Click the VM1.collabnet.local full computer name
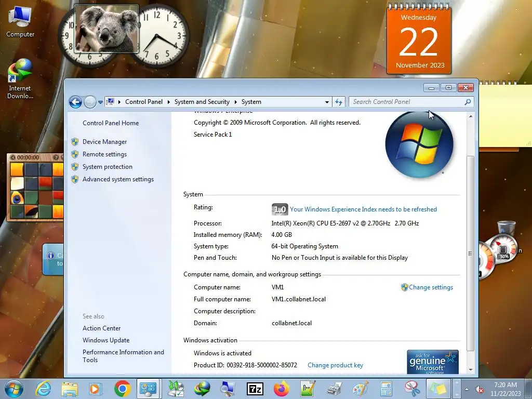532x399 pixels. tap(299, 299)
